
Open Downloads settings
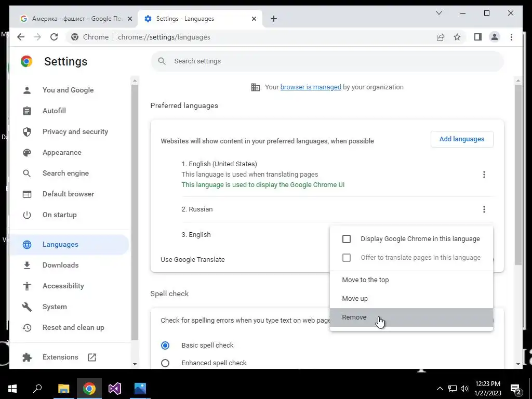click(x=60, y=265)
